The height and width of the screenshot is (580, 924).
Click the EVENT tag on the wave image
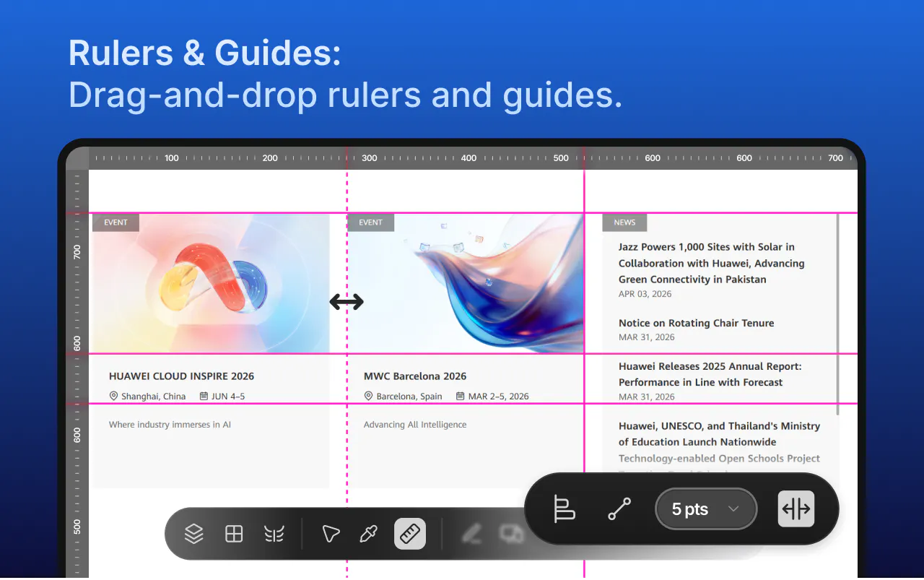pos(370,222)
